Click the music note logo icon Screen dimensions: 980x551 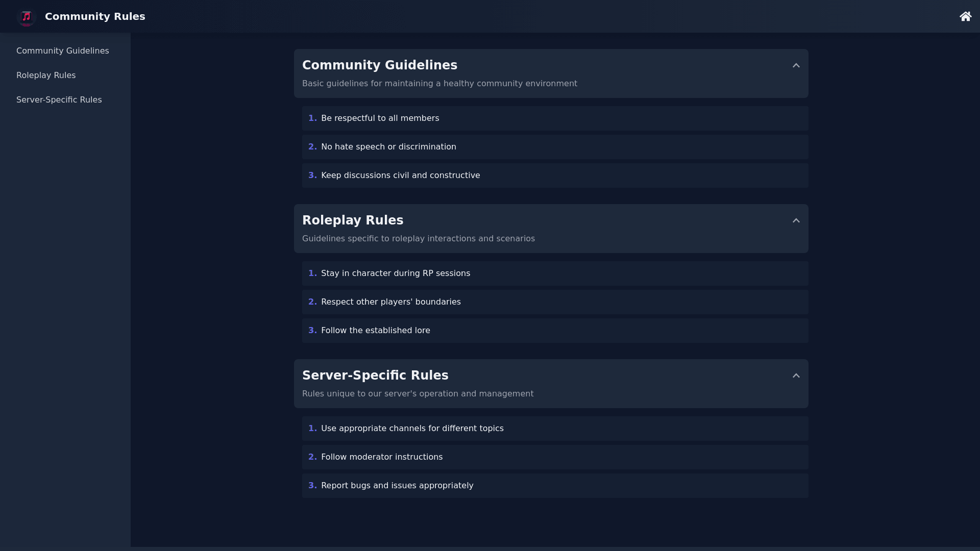click(x=27, y=17)
